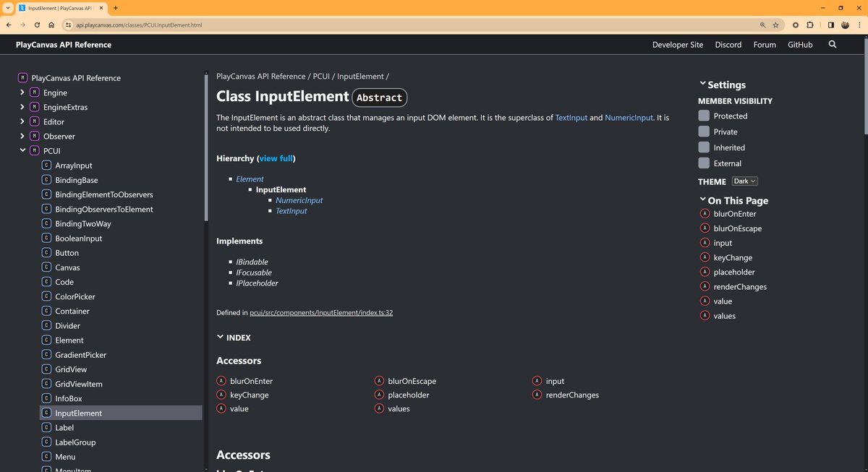Image resolution: width=868 pixels, height=472 pixels.
Task: Expand the Engine tree node
Action: (22, 93)
